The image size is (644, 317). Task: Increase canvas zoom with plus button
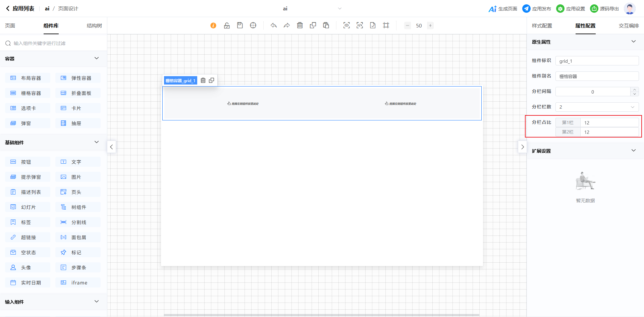tap(430, 25)
